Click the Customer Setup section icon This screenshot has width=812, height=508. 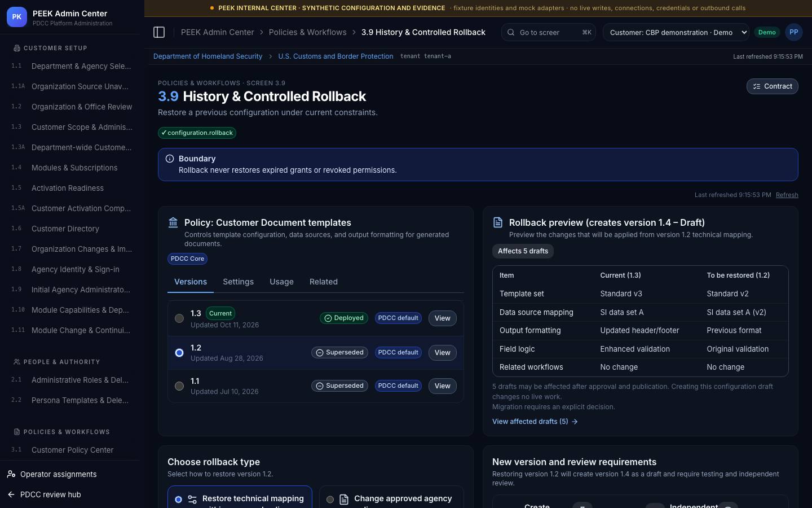click(x=17, y=48)
